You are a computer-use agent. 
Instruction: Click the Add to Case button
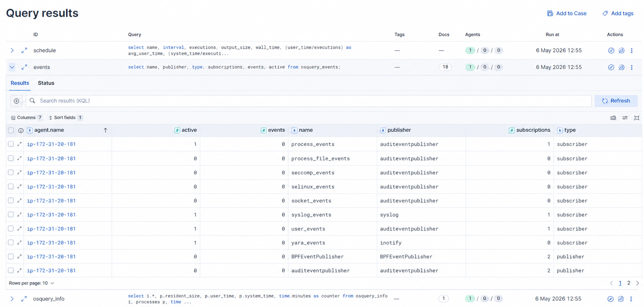(567, 13)
